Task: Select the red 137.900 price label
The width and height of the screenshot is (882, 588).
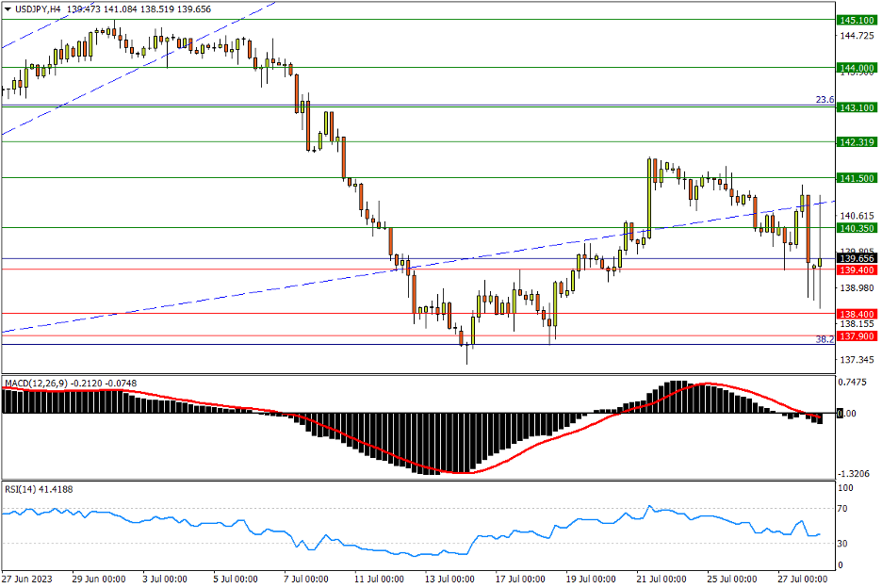Action: 857,336
